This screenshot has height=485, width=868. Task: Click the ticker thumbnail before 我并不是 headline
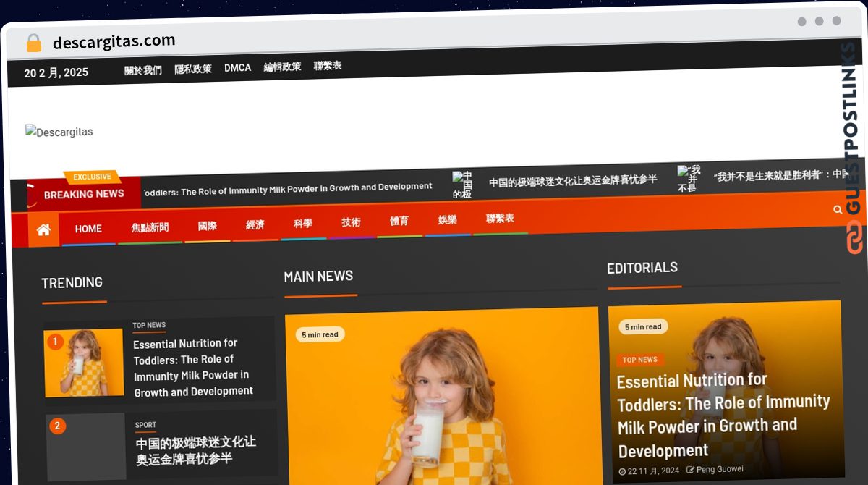pos(689,178)
